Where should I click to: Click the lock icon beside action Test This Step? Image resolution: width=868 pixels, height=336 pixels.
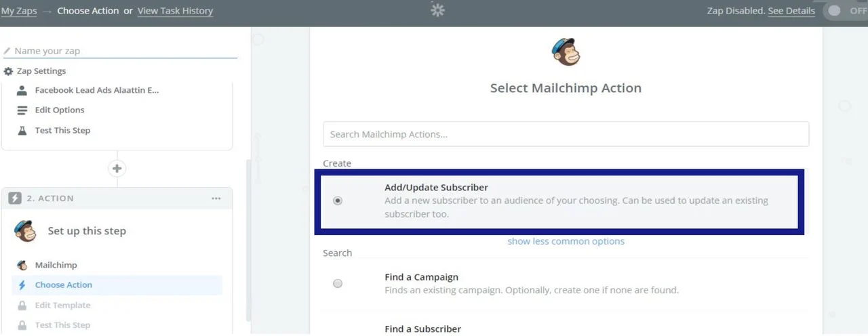(x=22, y=325)
